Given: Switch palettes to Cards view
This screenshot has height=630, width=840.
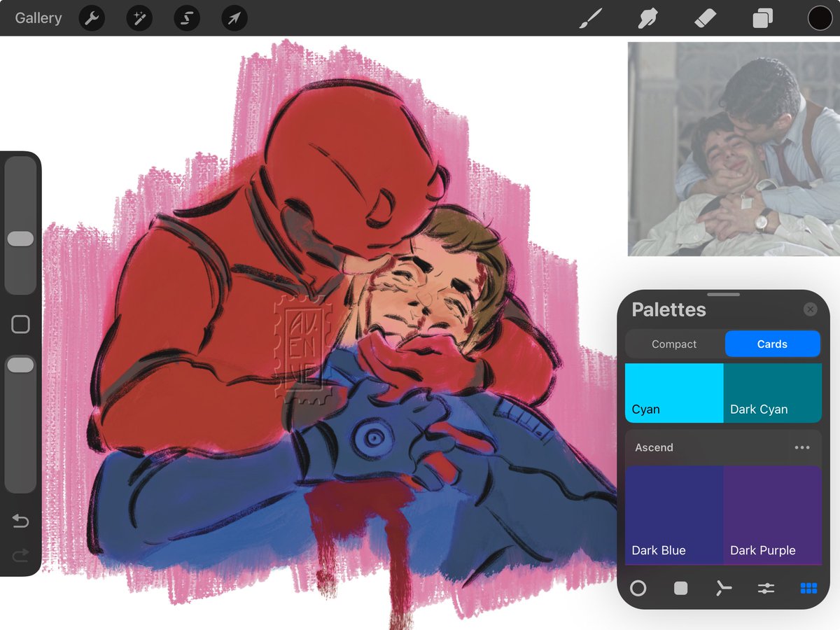Looking at the screenshot, I should pos(772,344).
